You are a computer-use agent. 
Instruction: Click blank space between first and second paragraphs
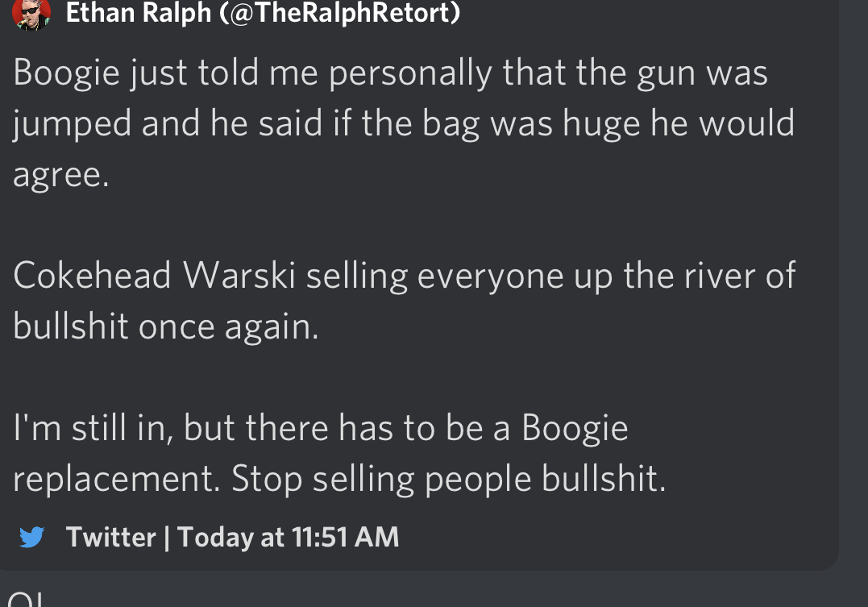pyautogui.click(x=404, y=226)
